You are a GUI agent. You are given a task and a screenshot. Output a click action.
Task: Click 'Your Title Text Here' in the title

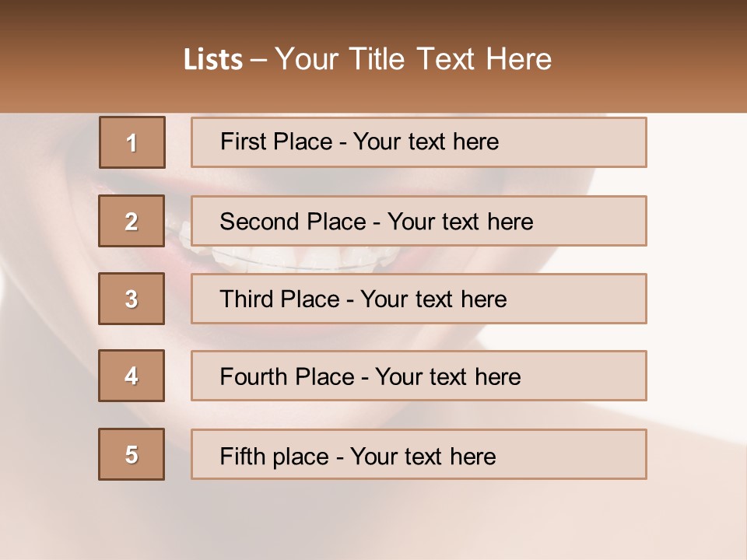pos(413,60)
